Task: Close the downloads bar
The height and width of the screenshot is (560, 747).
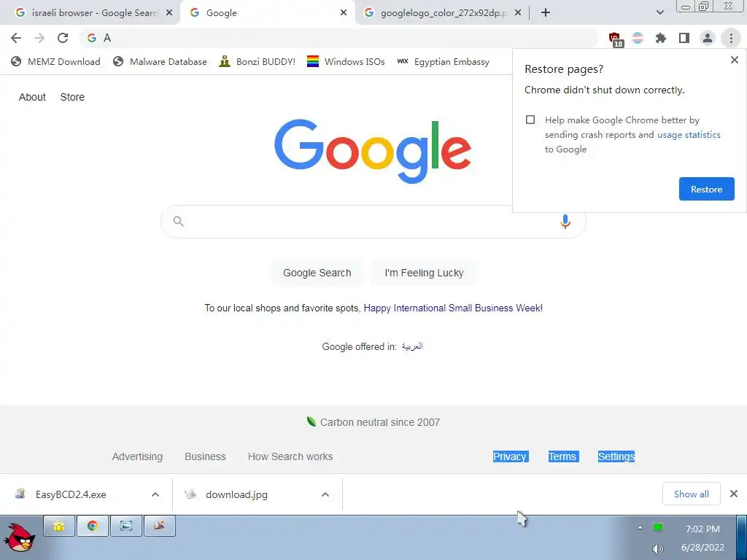Action: click(x=734, y=494)
